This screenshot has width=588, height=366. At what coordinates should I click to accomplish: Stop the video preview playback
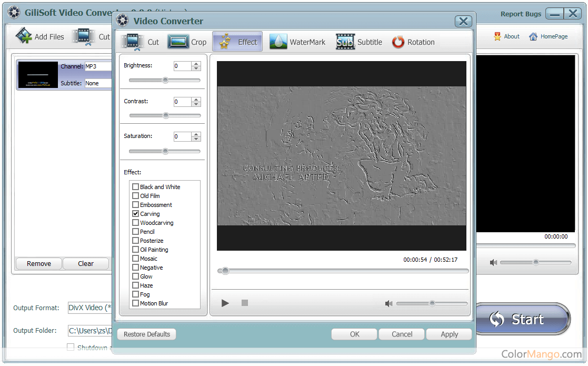(x=244, y=303)
